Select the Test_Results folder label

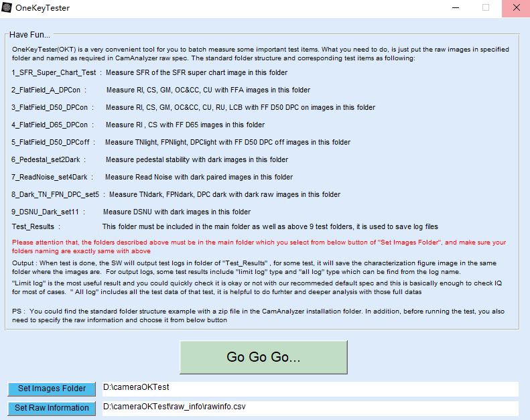pyautogui.click(x=33, y=226)
